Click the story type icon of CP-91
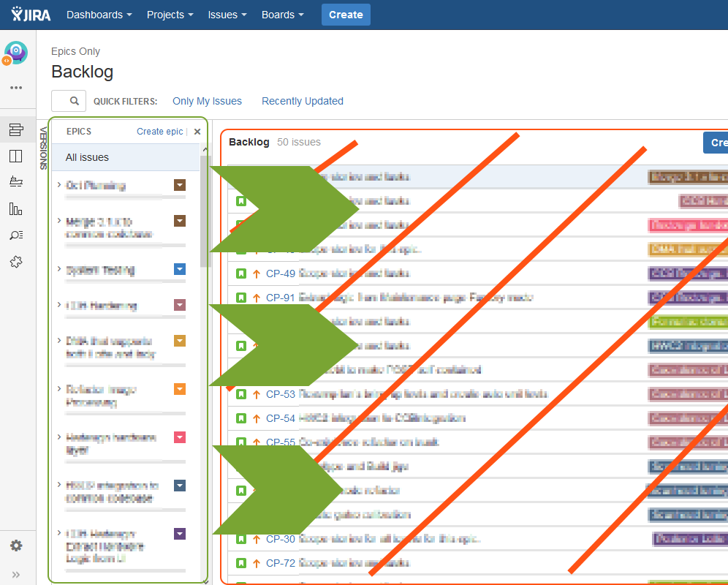 (241, 298)
